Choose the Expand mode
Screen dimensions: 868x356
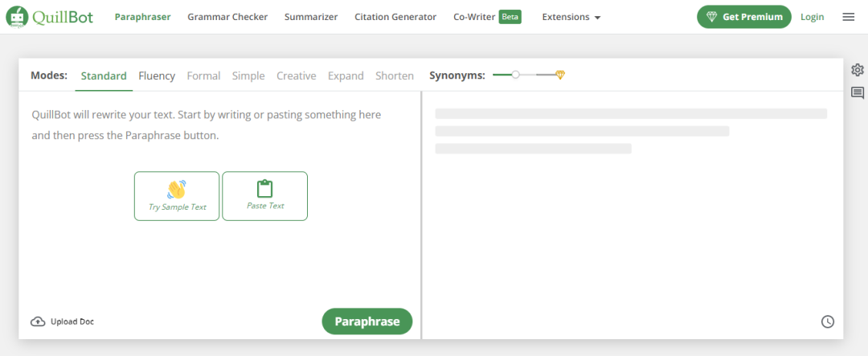(346, 76)
